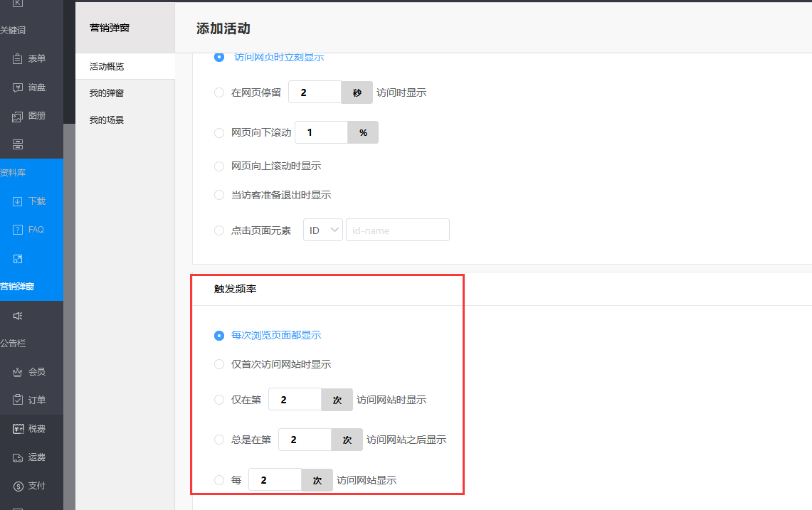Click the 公告栏 megaphone icon

(19, 315)
